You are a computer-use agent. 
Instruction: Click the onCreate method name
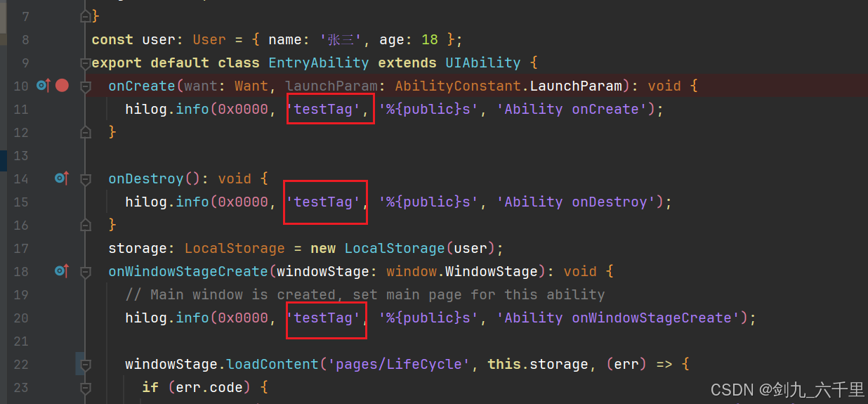click(x=141, y=86)
